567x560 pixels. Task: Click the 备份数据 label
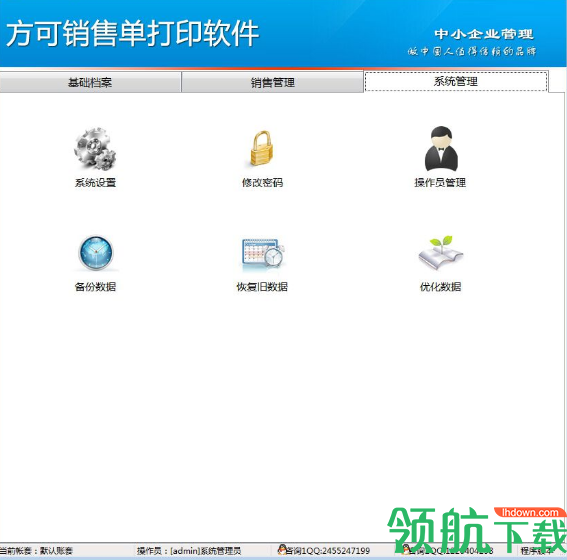95,287
